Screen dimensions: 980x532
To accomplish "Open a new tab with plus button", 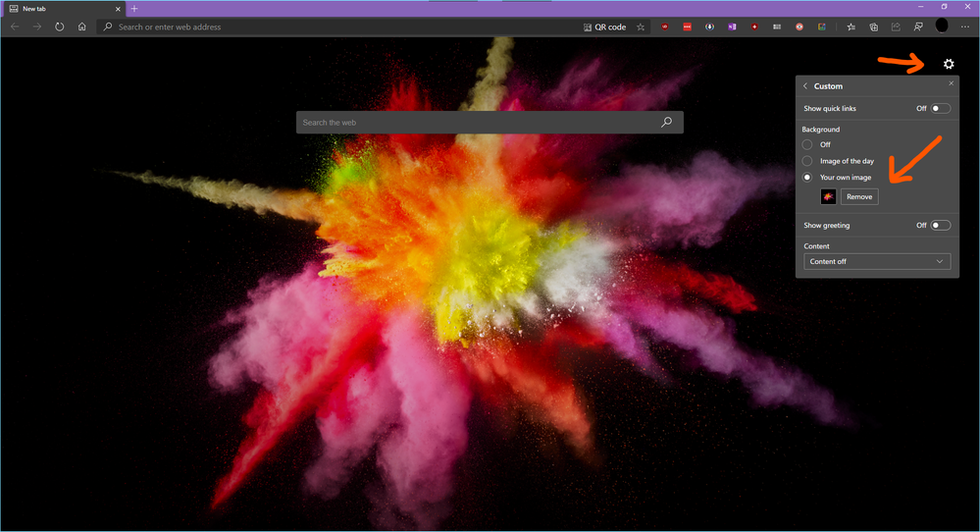I will [134, 8].
